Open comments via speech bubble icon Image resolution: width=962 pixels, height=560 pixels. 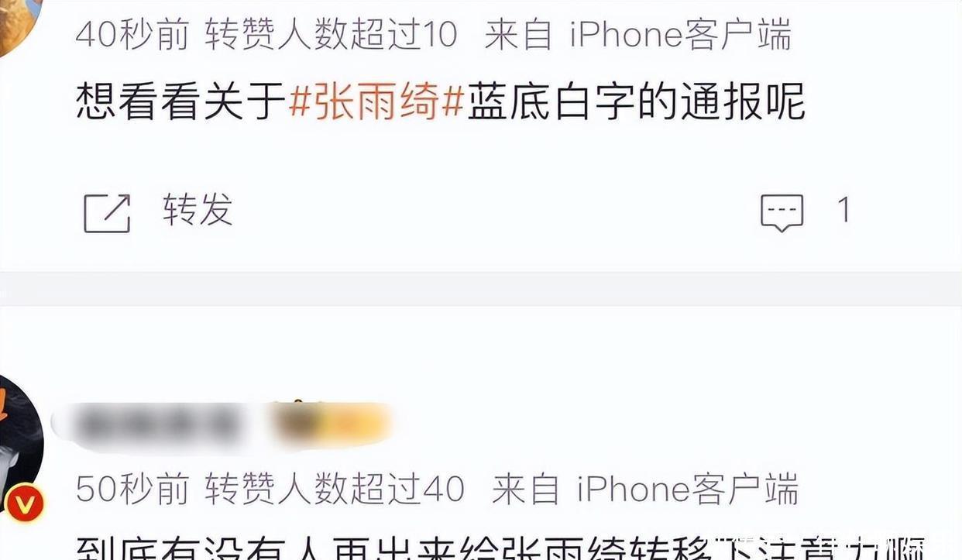pyautogui.click(x=782, y=212)
